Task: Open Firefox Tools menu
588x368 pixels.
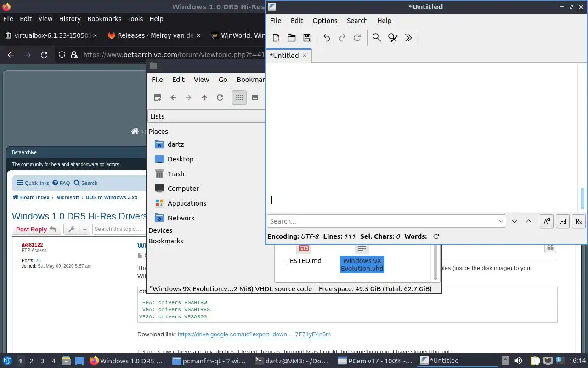Action: pyautogui.click(x=135, y=19)
